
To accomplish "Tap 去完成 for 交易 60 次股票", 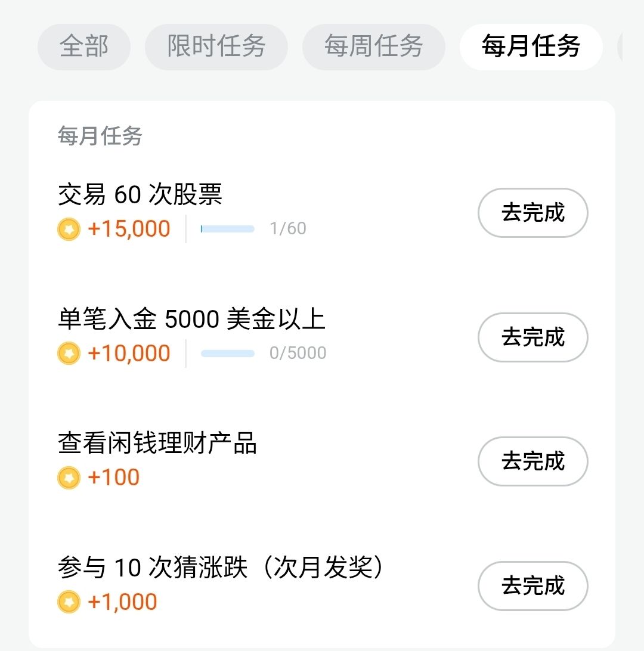I will coord(532,213).
